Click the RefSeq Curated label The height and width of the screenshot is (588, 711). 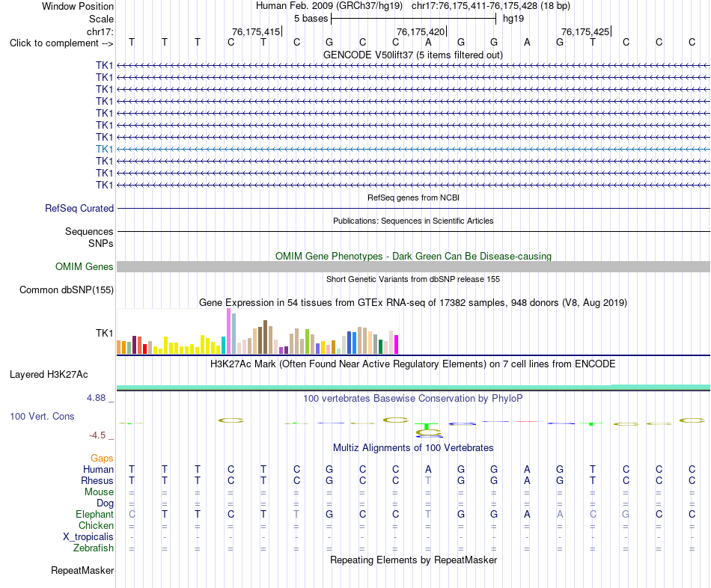coord(79,209)
